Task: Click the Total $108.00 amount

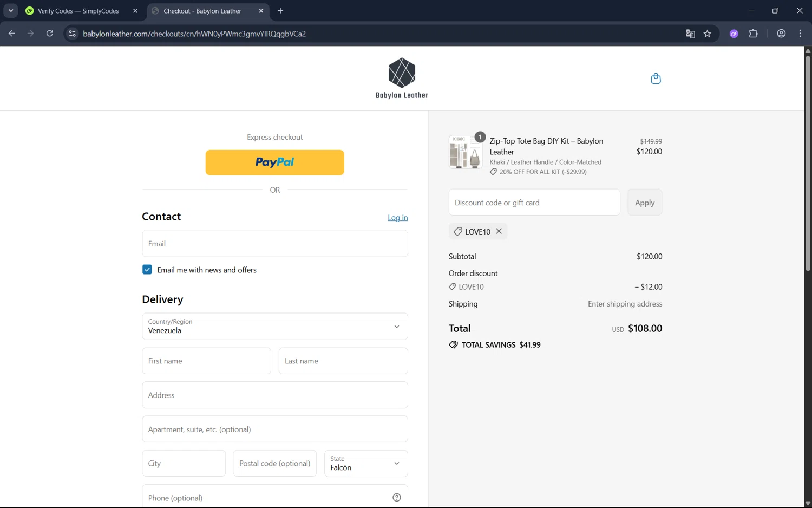Action: (x=645, y=328)
